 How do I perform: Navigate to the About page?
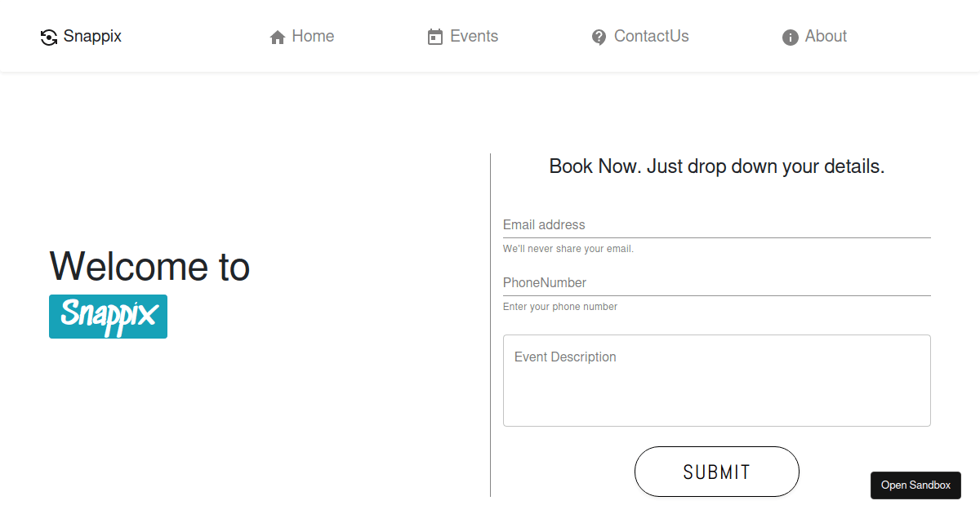click(x=826, y=36)
